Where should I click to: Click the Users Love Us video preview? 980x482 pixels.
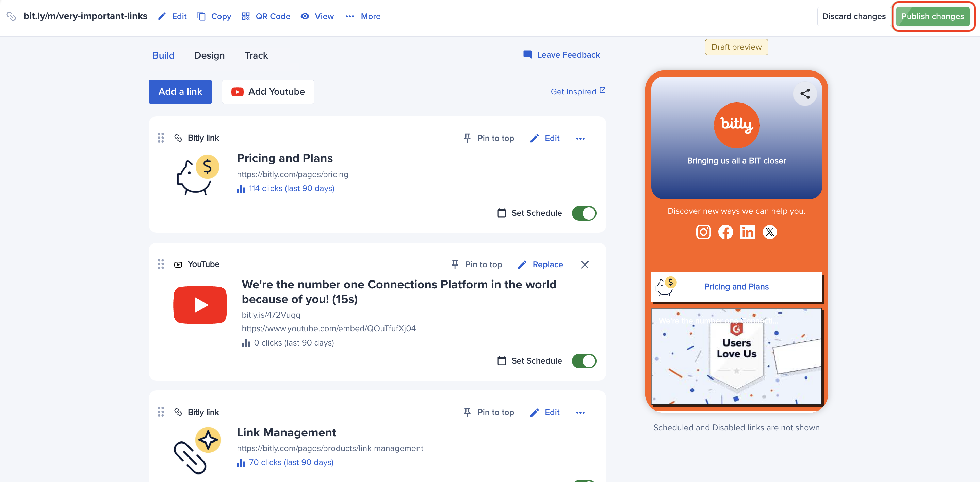pyautogui.click(x=736, y=356)
